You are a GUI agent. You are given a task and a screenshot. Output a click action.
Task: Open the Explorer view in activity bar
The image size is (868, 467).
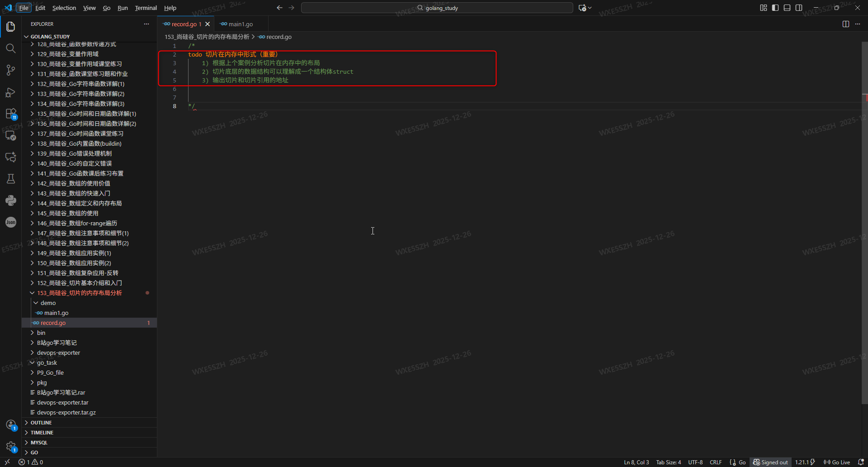coord(11,27)
